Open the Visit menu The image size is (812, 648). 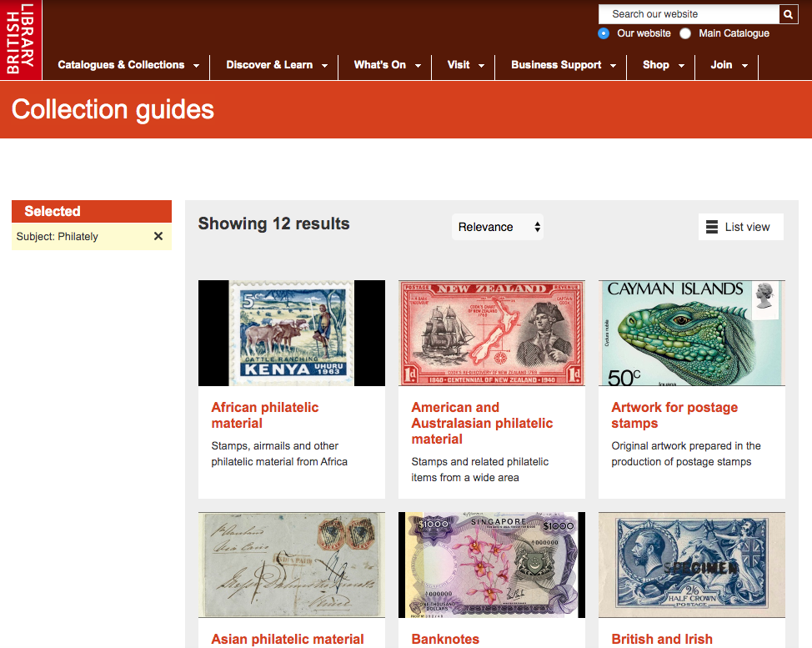coord(459,64)
